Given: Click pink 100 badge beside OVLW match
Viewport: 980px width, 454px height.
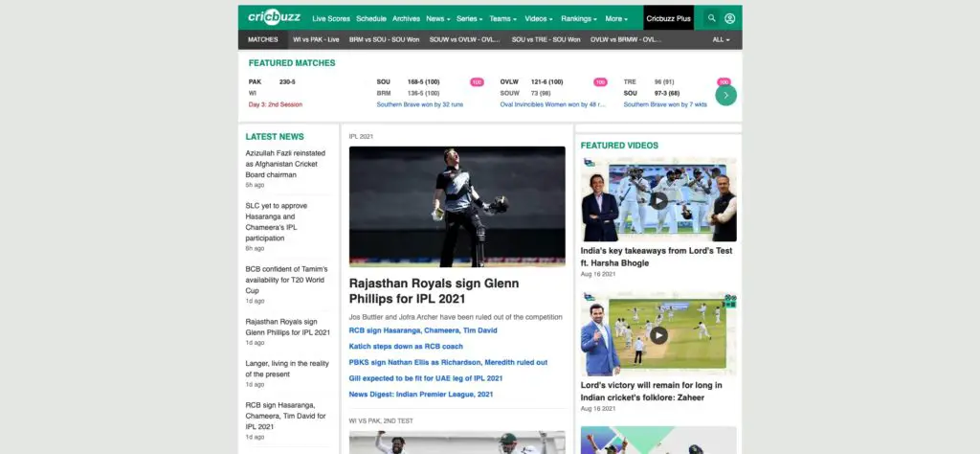Looking at the screenshot, I should point(600,82).
